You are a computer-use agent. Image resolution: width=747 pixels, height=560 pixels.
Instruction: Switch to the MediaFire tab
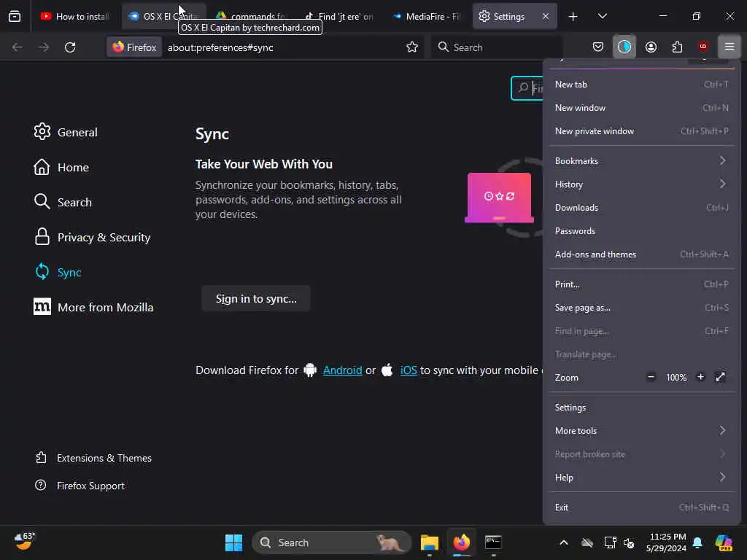pyautogui.click(x=426, y=17)
